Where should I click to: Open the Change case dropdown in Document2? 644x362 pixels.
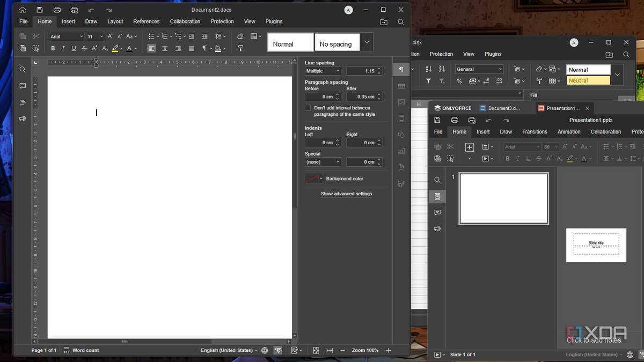(131, 36)
